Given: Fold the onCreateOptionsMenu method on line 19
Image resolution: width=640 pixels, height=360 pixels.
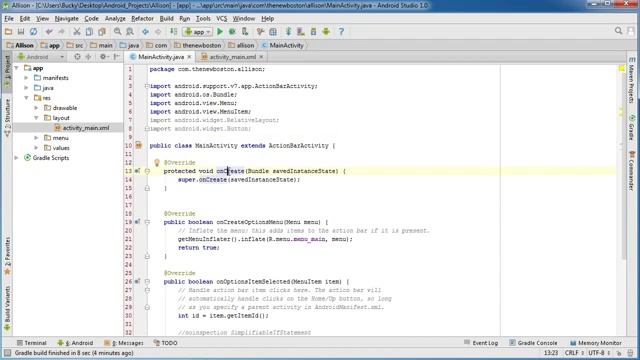Looking at the screenshot, I should pos(147,222).
